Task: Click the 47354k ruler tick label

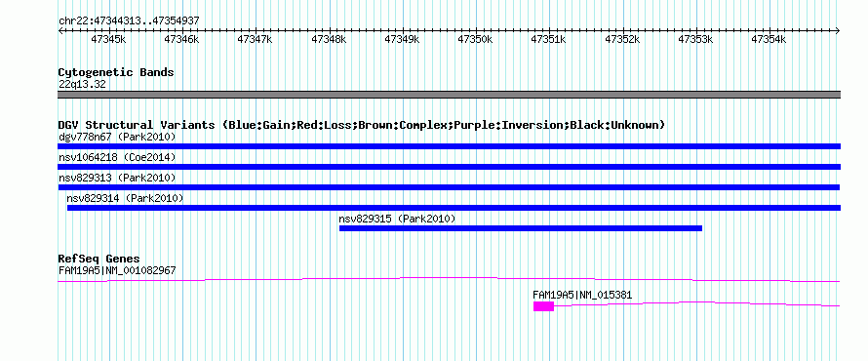Action: [769, 39]
